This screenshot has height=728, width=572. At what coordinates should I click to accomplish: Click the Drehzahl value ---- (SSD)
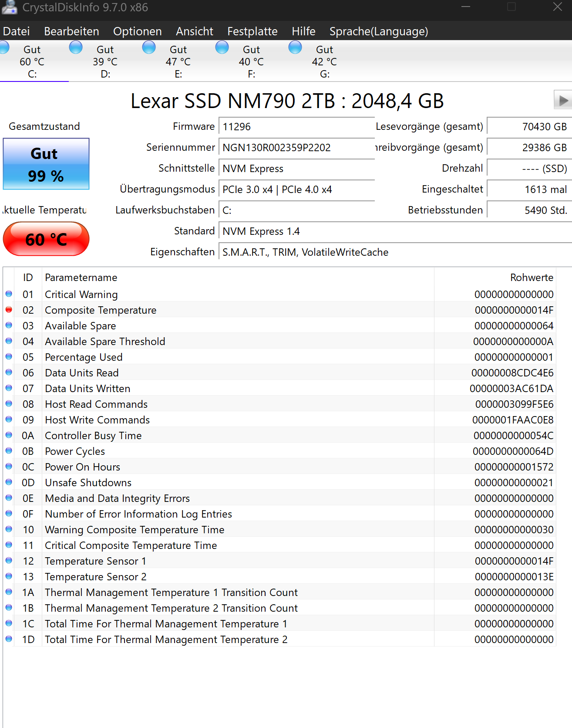(x=529, y=169)
